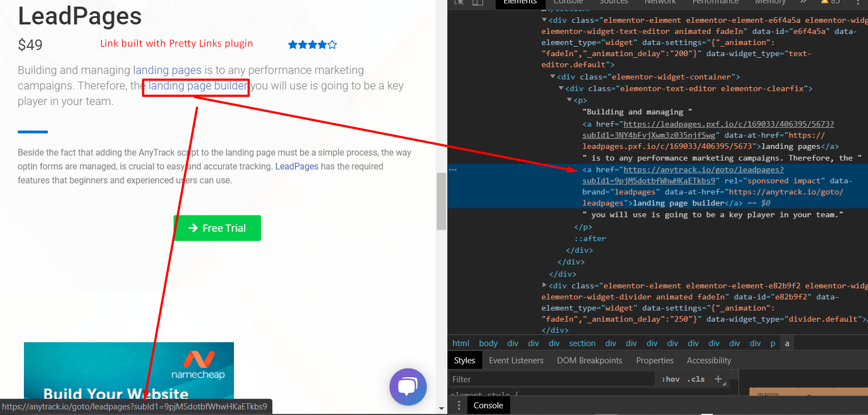Viewport: 868px width, 415px height.
Task: Click the "landing pages" hyperlink on the page
Action: (x=167, y=70)
